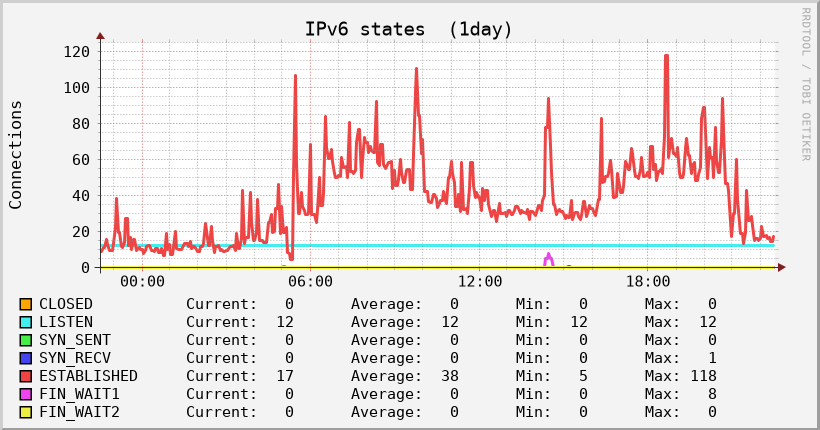820x430 pixels.
Task: Click the yellow FIN_WAIT2 legend swatch
Action: (26, 412)
